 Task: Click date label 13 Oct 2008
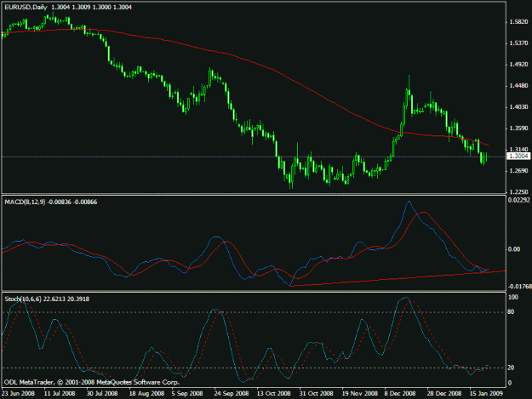(273, 393)
